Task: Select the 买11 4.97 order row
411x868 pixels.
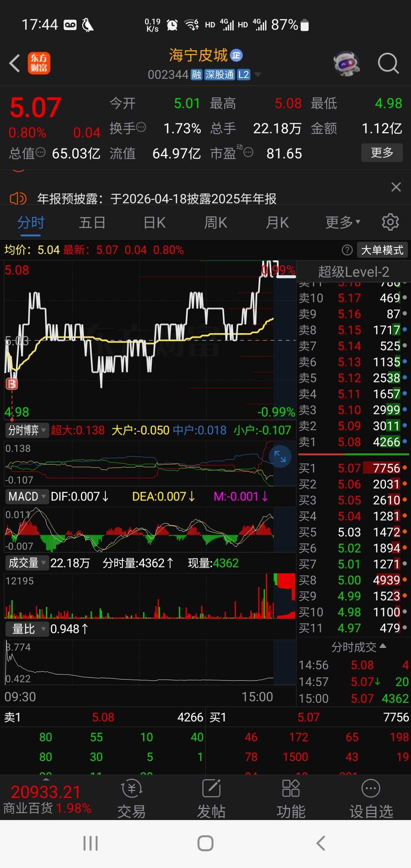Action: 353,628
